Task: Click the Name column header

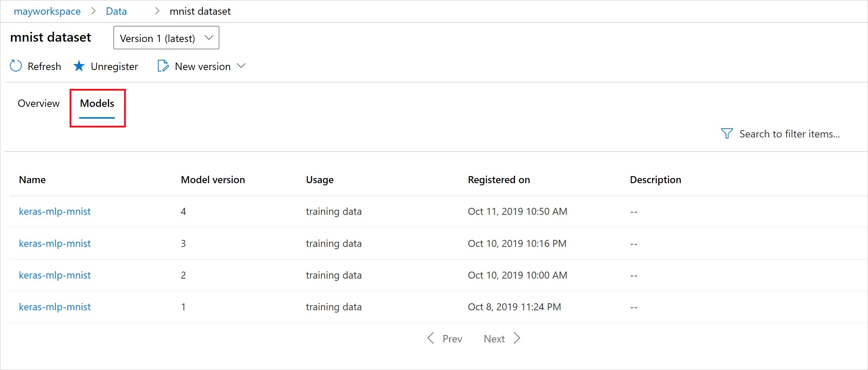Action: coord(32,180)
